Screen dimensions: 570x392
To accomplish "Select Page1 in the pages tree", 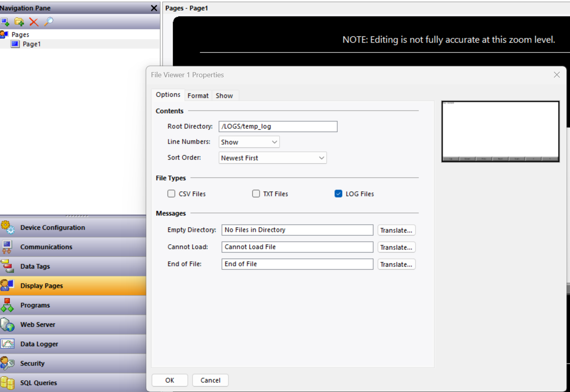I will coord(31,44).
